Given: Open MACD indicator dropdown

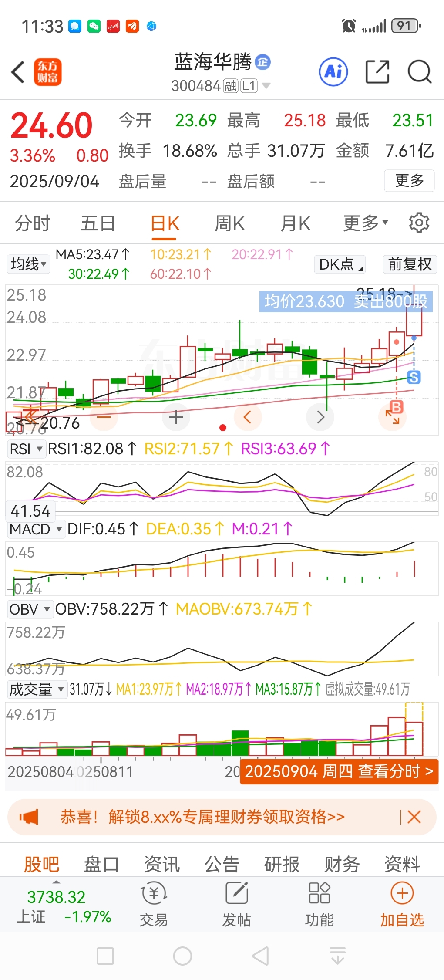Looking at the screenshot, I should pos(36,529).
